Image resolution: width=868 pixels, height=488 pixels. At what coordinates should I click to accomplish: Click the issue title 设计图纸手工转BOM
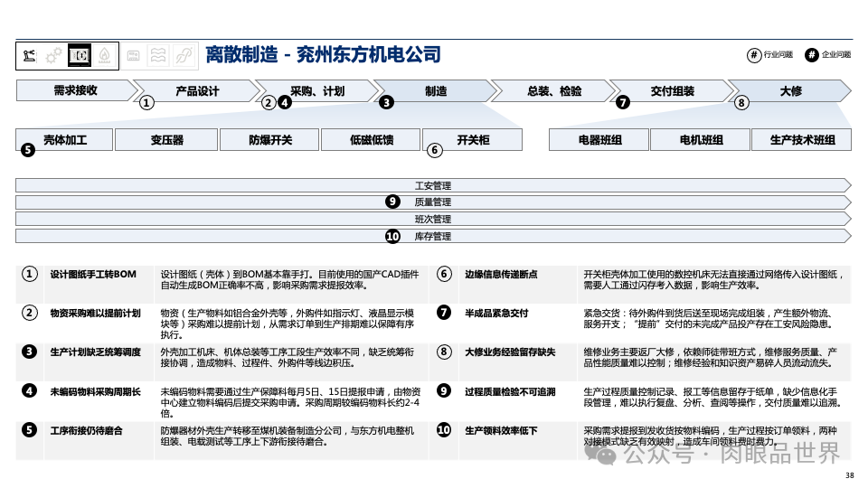(x=93, y=274)
